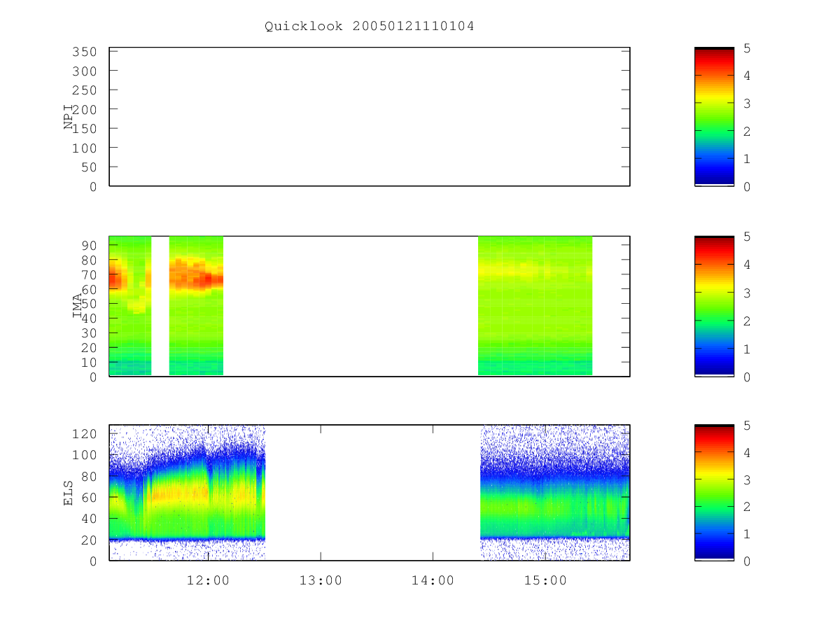840x630 pixels.
Task: Click the 350 tick on the NPI axis
Action: pyautogui.click(x=83, y=52)
